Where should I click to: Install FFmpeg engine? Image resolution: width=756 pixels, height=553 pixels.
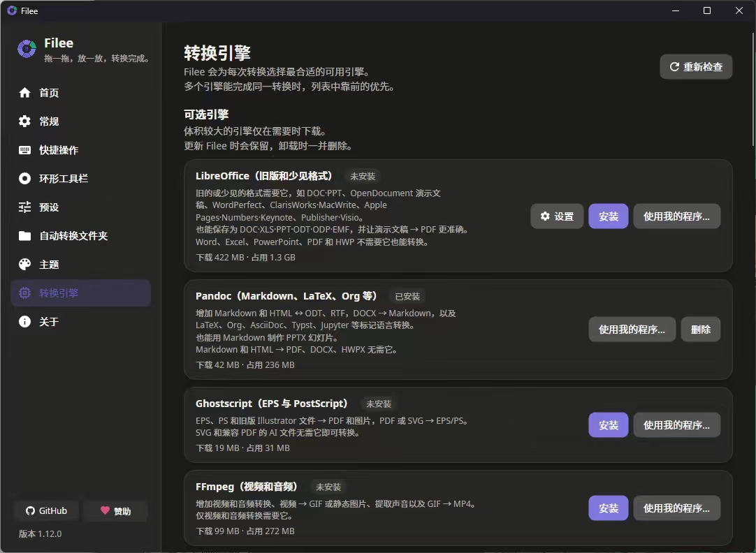pos(608,508)
